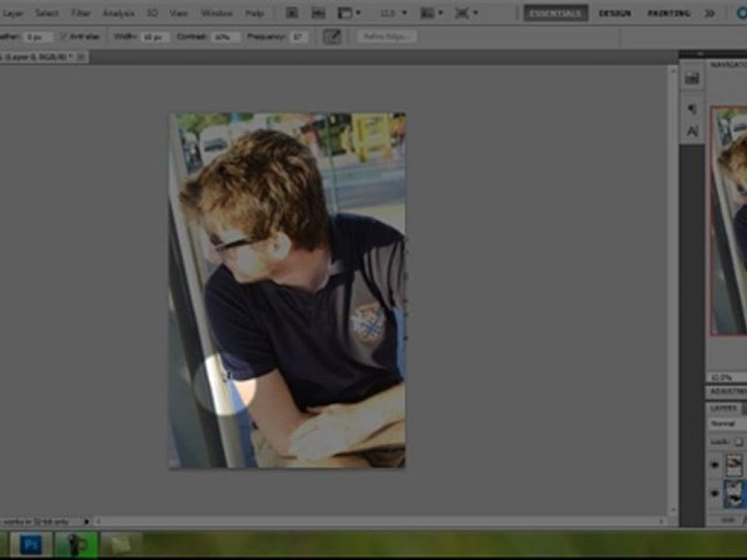
Task: Open the zoom level dropdown in application bar
Action: 394,13
